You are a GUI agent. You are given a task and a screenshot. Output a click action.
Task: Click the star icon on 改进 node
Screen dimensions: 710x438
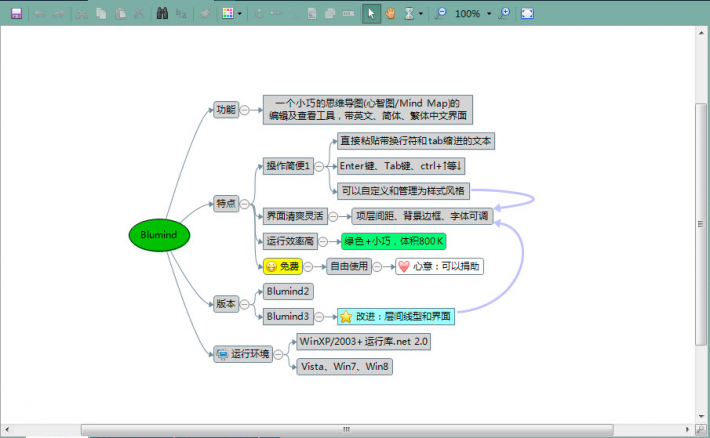point(346,317)
